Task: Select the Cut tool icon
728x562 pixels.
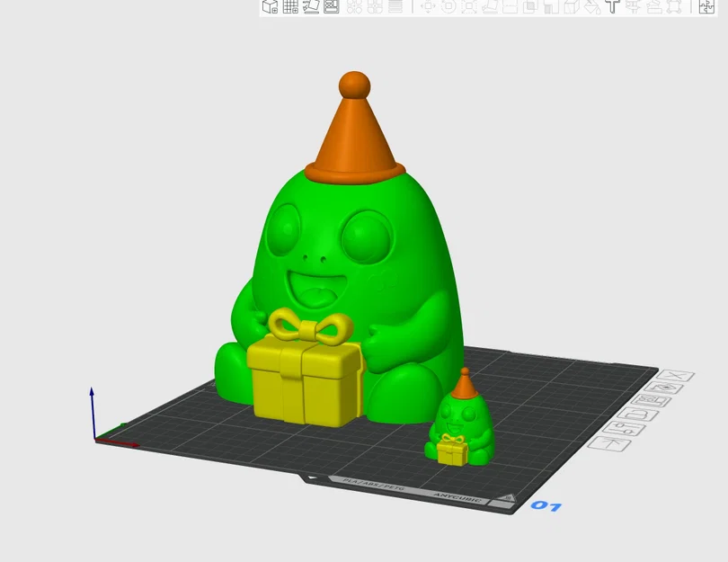Action: 510,6
